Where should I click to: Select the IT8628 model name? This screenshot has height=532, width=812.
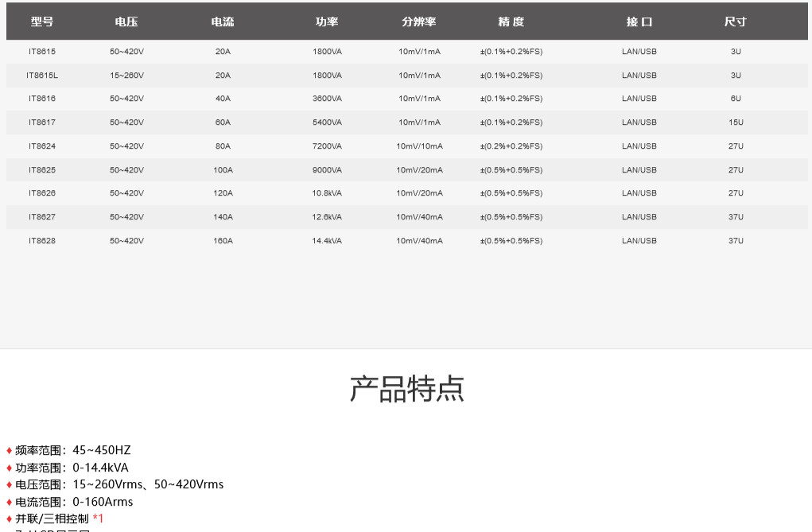pos(42,241)
